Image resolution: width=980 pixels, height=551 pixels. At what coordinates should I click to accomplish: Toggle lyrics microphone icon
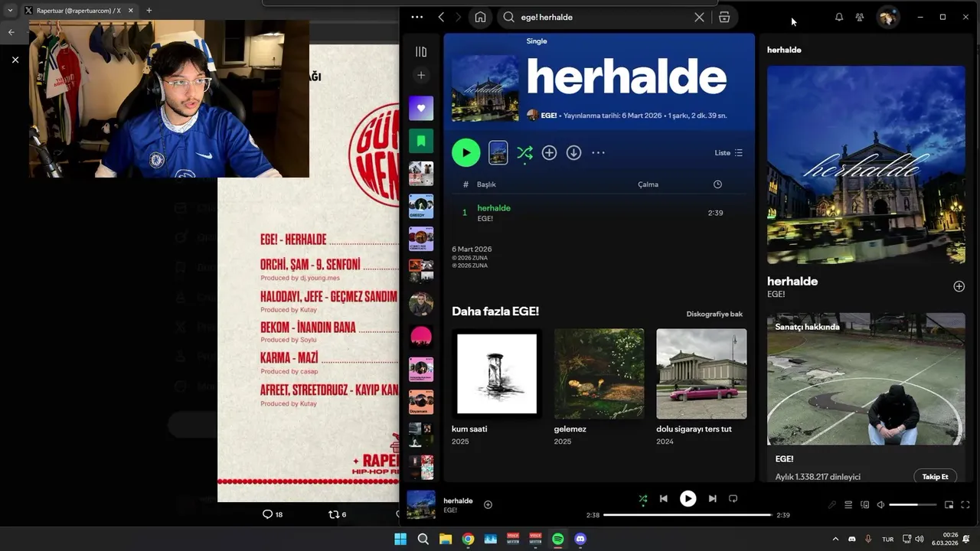[x=832, y=505]
